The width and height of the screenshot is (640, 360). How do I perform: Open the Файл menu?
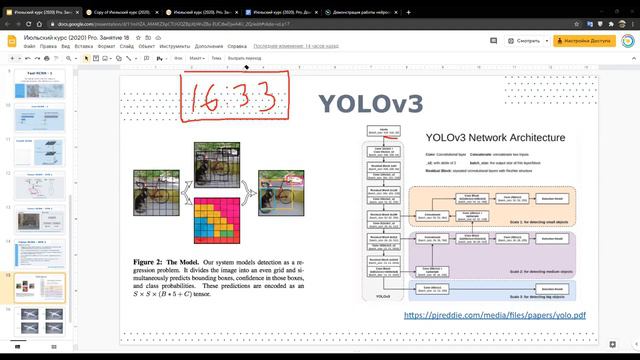[29, 47]
